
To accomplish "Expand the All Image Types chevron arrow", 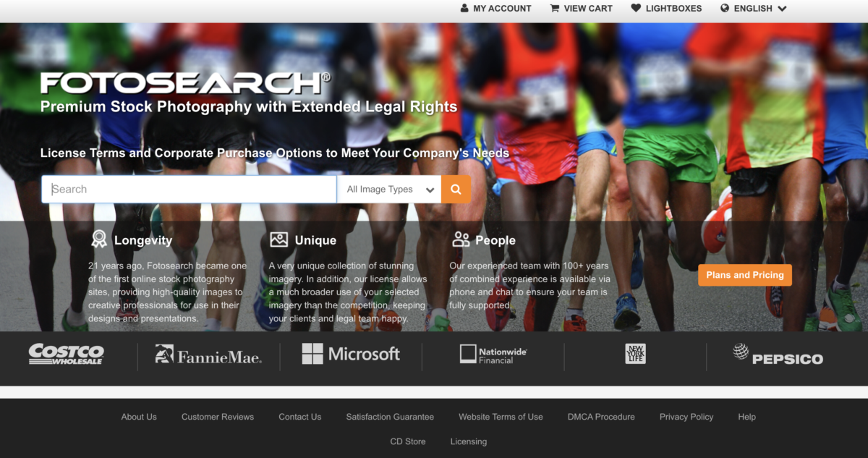I will point(430,189).
